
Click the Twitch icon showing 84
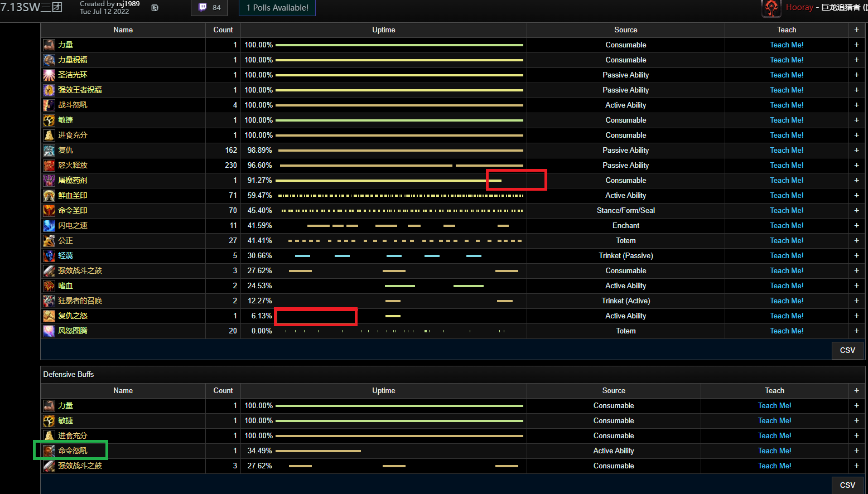202,7
